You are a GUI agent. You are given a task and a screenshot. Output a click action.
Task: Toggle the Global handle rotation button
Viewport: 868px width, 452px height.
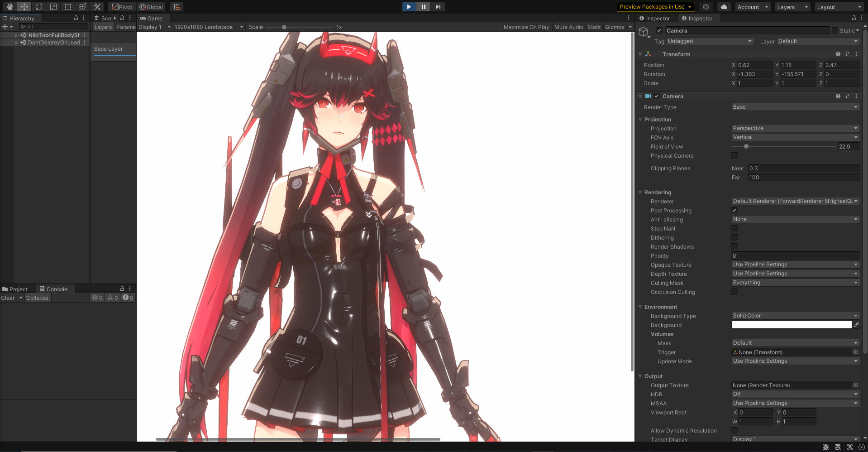coord(151,7)
